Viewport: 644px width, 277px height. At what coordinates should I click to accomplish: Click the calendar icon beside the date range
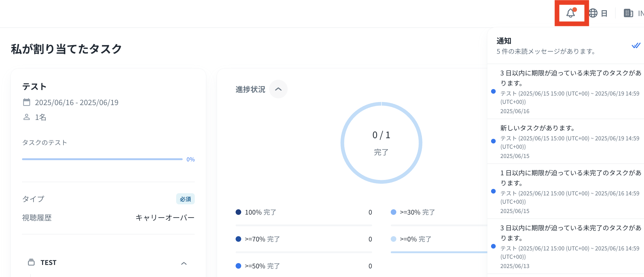click(27, 102)
